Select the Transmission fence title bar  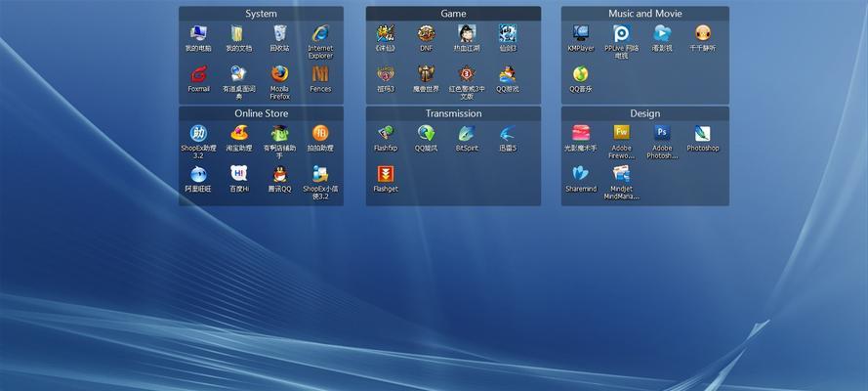(453, 113)
